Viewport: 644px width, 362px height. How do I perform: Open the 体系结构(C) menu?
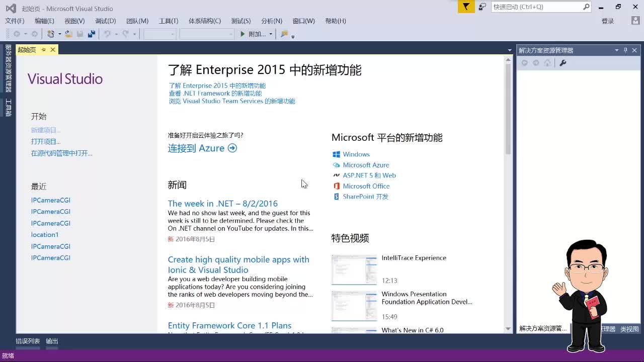(x=205, y=21)
